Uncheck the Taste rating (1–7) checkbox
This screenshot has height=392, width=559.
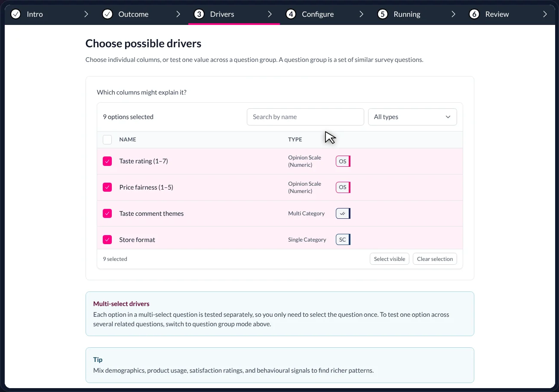pos(107,161)
